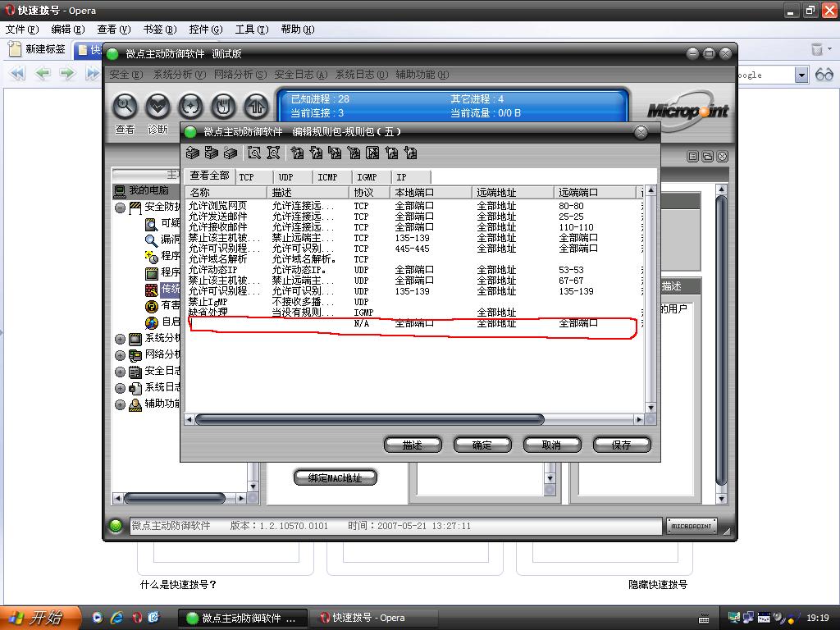
Task: Click the brick firewall icon beside 传统
Action: pyautogui.click(x=152, y=290)
